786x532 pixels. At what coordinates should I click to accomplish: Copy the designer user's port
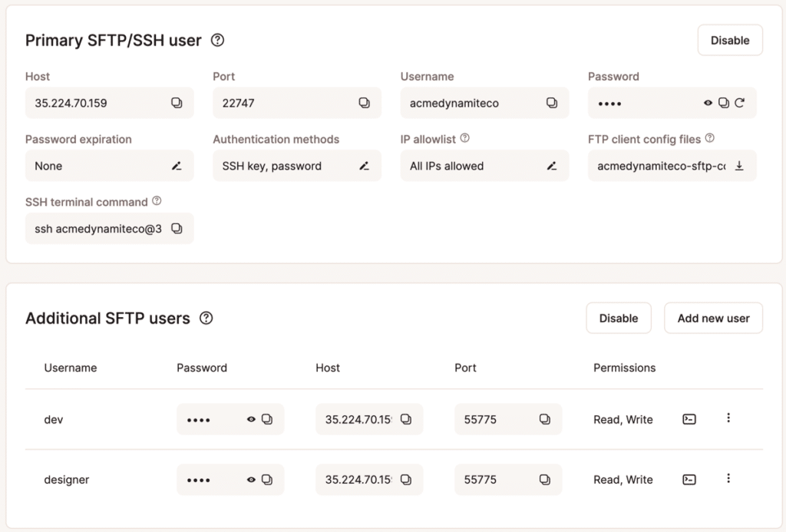pyautogui.click(x=545, y=480)
